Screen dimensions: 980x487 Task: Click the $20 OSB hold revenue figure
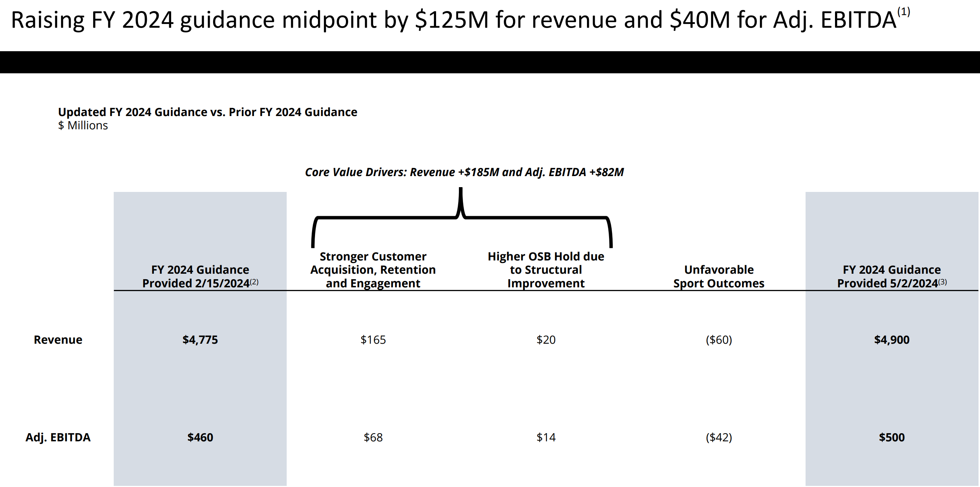[546, 340]
